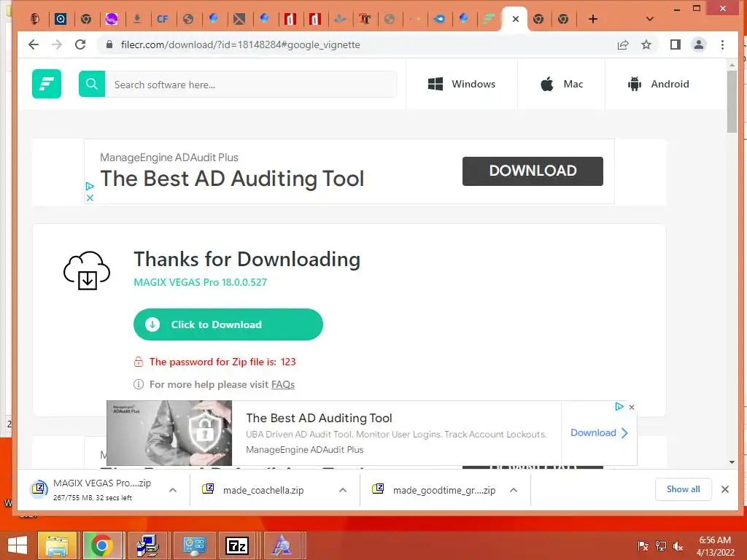The width and height of the screenshot is (747, 560).
Task: Close the active FileCR tab
Action: 516,19
